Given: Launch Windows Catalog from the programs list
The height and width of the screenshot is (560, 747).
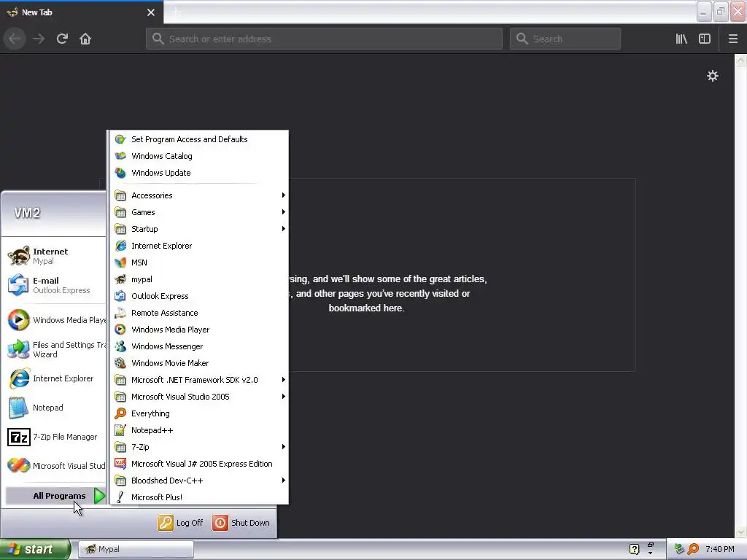Looking at the screenshot, I should click(x=199, y=156).
